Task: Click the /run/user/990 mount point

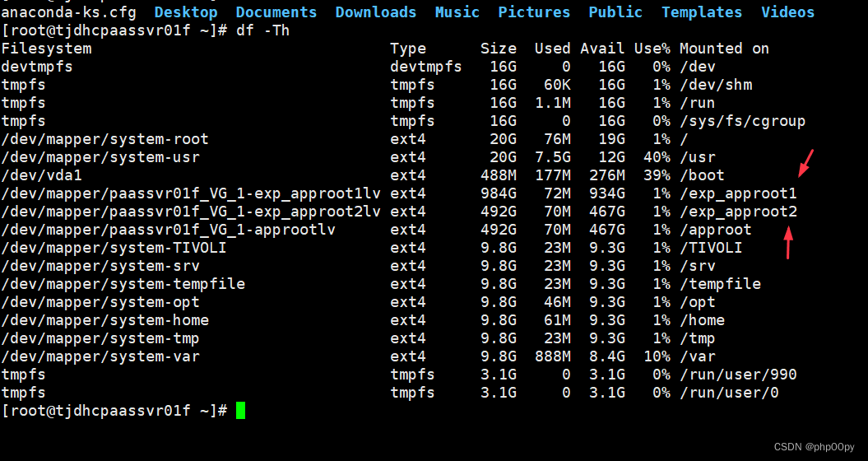Action: 739,375
